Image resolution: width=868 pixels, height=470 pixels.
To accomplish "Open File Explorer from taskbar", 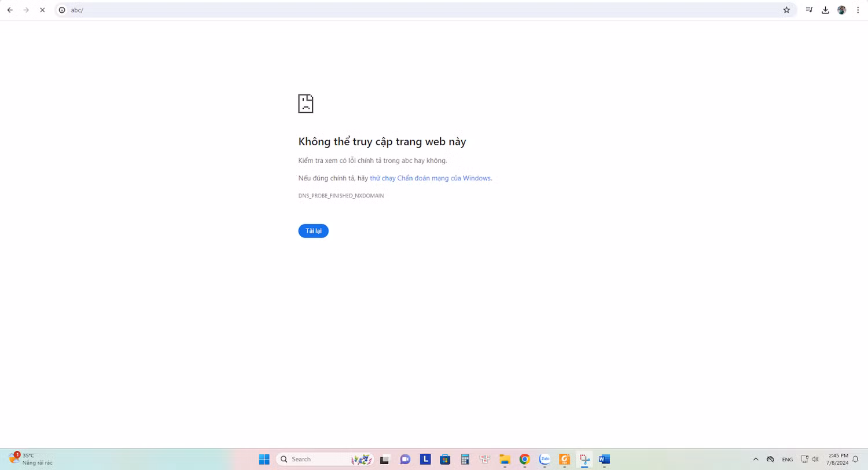I will coord(505,459).
